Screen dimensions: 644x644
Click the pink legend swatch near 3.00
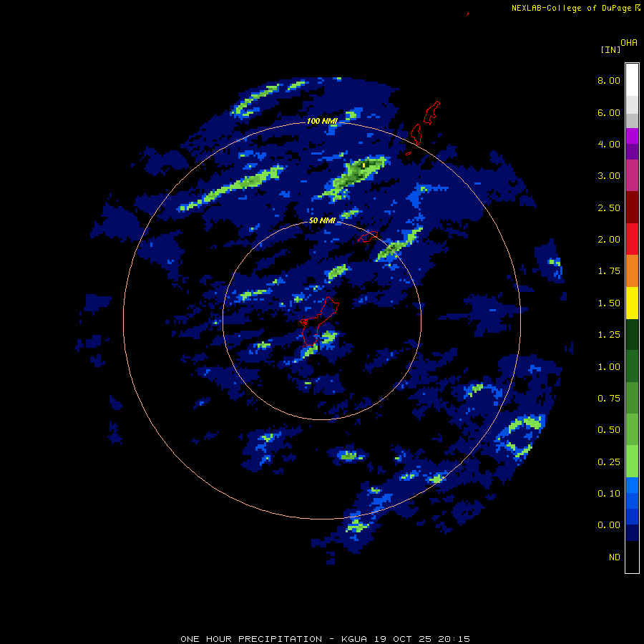[x=632, y=175]
